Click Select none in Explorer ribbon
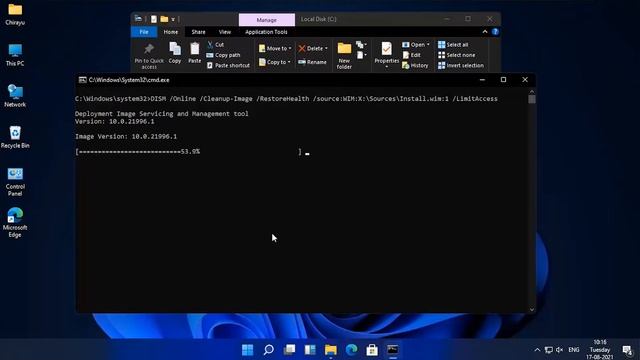Image resolution: width=640 pixels, height=360 pixels. 456,55
